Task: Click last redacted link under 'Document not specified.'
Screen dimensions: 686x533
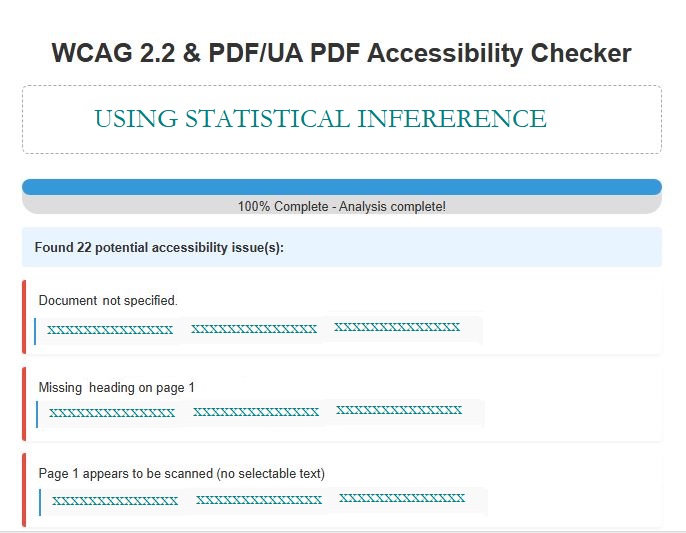Action: click(397, 327)
